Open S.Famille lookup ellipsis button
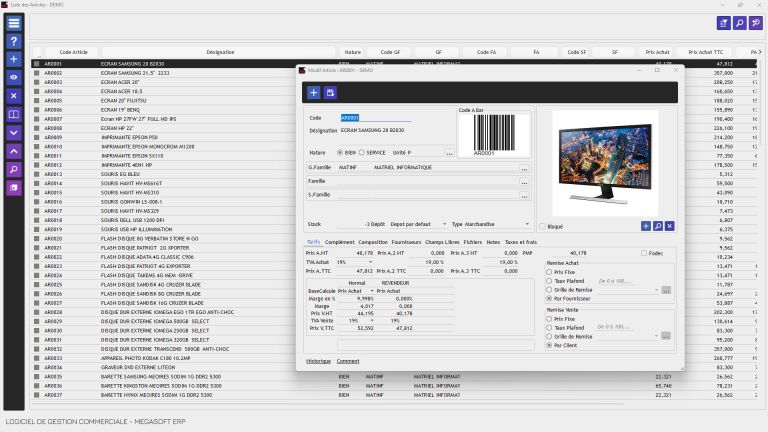This screenshot has width=768, height=432. pyautogui.click(x=524, y=196)
